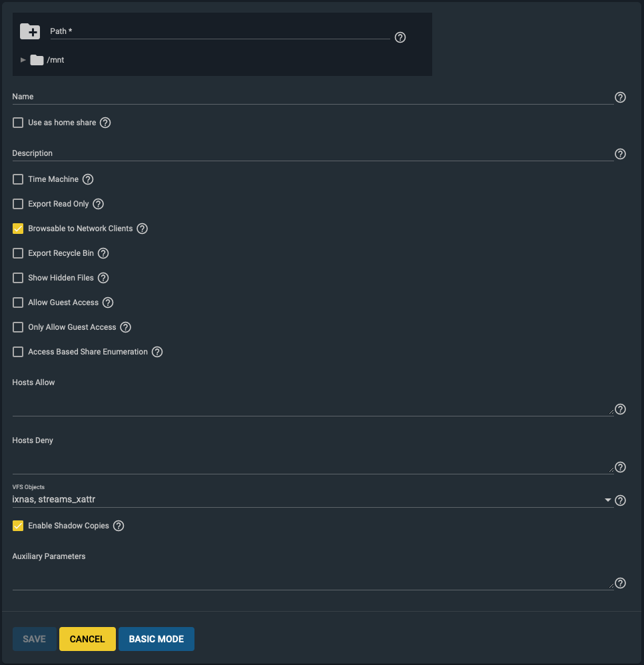Click into the Path input field
This screenshot has height=665, width=644.
coord(220,32)
